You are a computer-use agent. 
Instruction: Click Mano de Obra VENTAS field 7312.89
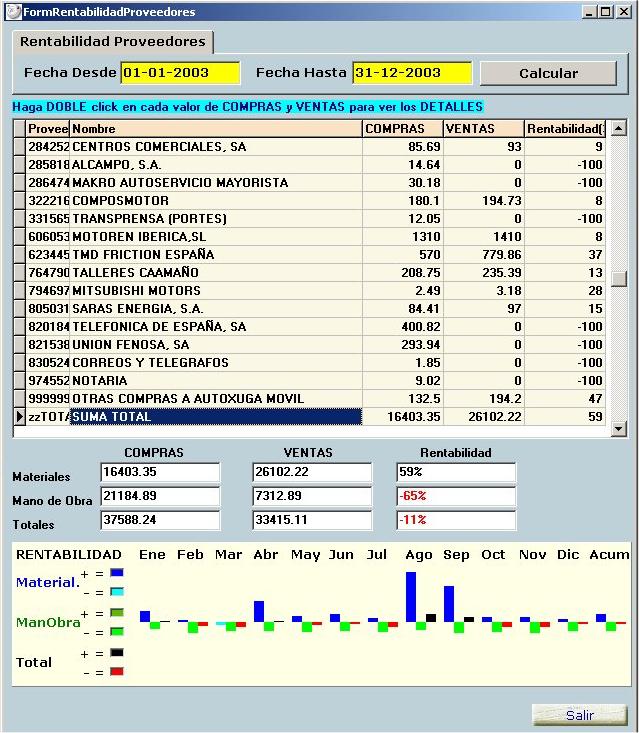[312, 496]
